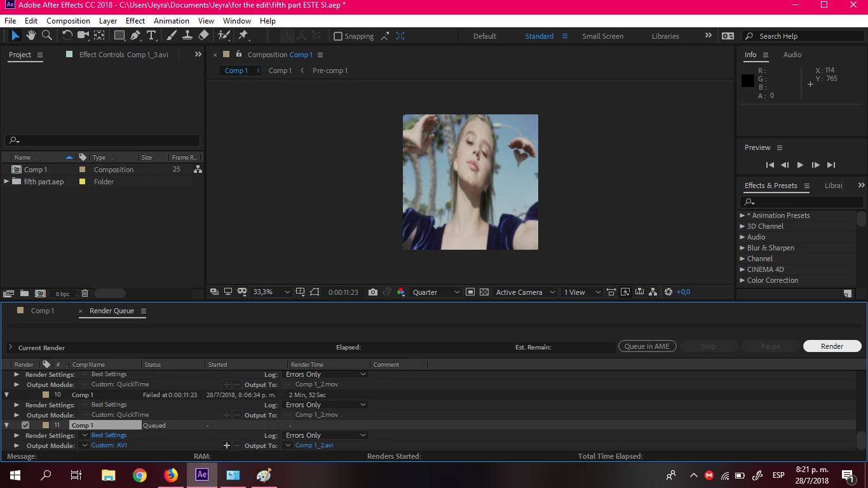This screenshot has width=868, height=488.
Task: Switch to Small Screen workspace
Action: pos(603,36)
